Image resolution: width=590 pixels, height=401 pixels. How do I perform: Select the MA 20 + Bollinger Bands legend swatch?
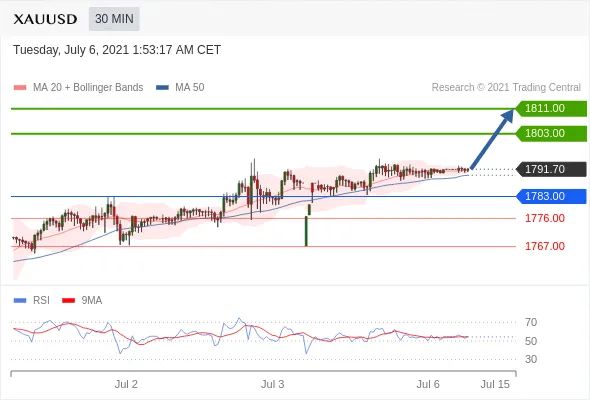coord(20,88)
